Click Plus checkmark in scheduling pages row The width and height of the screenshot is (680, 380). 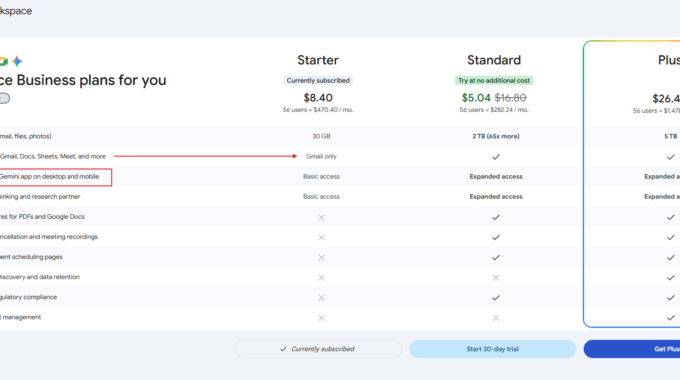pos(670,257)
